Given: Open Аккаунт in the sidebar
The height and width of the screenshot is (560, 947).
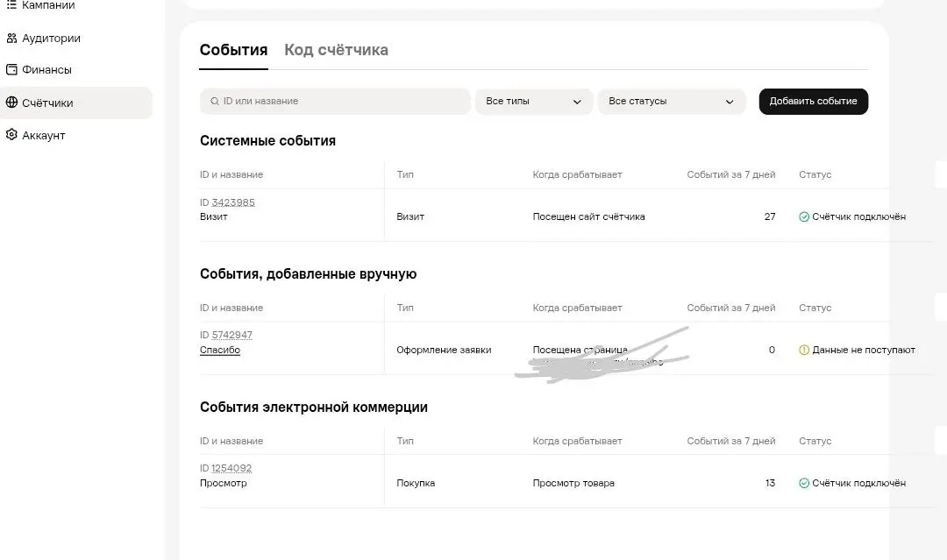Looking at the screenshot, I should pyautogui.click(x=44, y=135).
